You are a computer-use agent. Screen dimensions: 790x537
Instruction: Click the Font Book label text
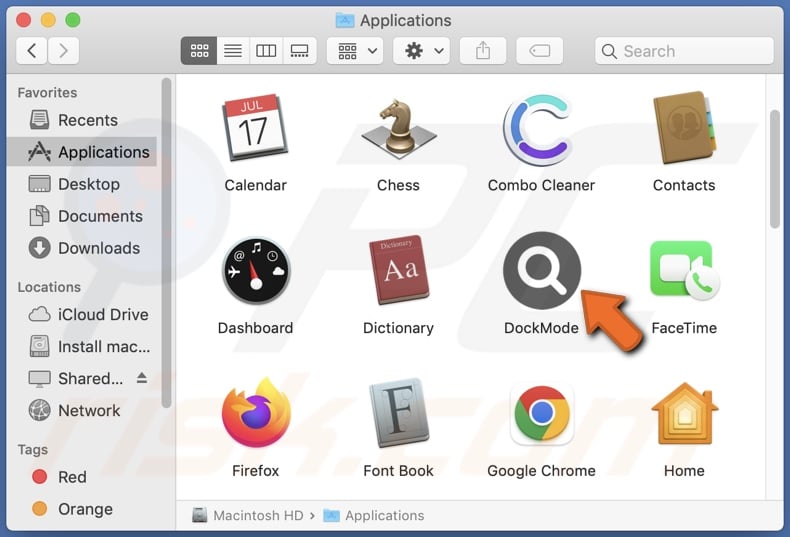point(399,471)
